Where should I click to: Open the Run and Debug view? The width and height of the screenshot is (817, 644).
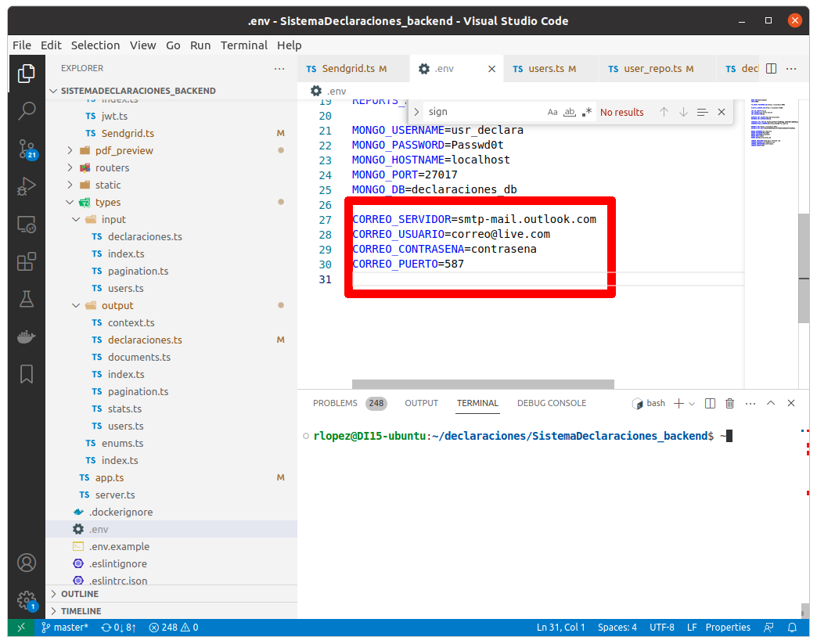(x=26, y=186)
